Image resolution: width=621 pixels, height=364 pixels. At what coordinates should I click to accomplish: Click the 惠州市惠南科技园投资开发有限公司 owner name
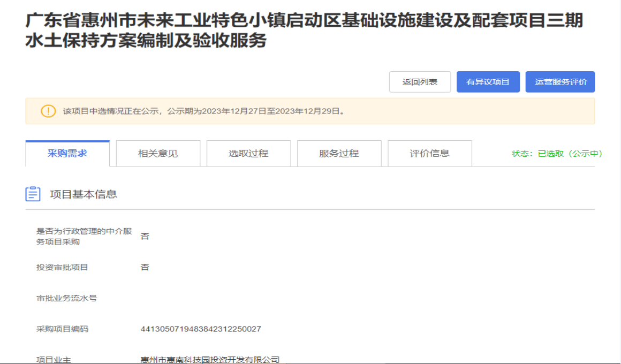click(x=210, y=359)
